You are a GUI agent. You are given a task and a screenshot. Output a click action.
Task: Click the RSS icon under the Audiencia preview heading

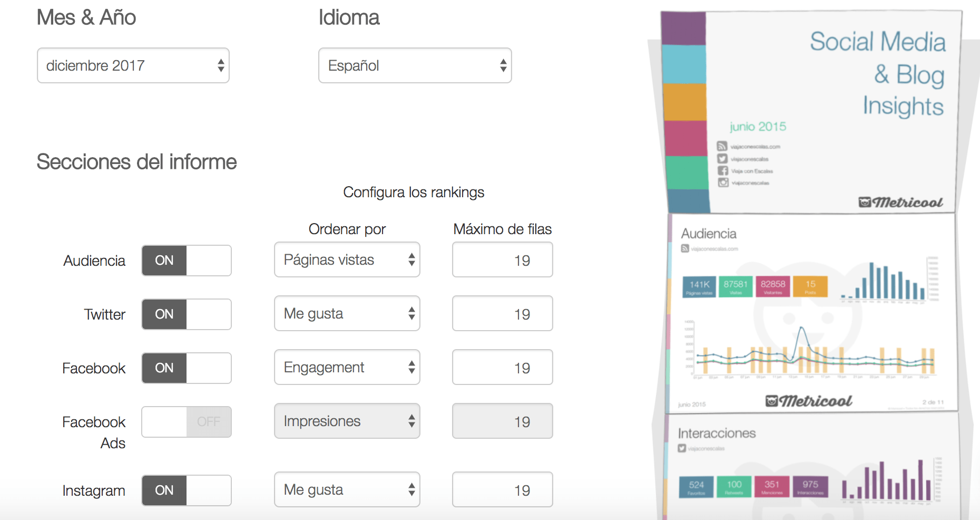[x=685, y=248]
